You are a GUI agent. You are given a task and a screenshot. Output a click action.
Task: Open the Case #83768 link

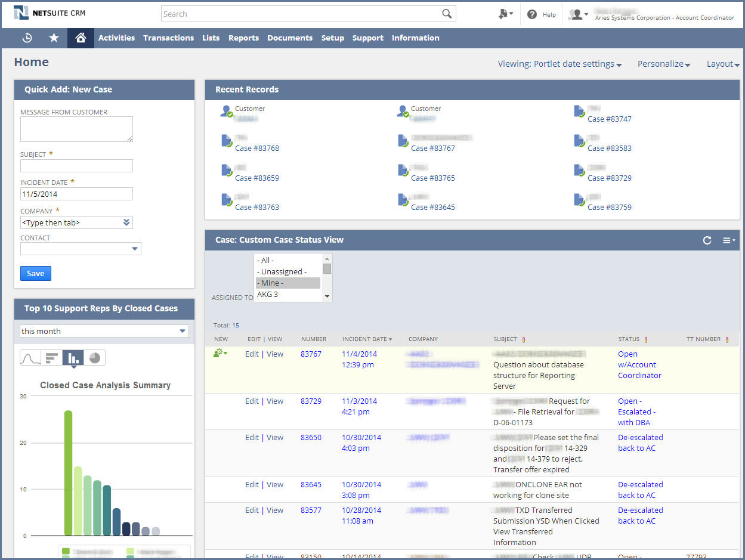tap(256, 148)
